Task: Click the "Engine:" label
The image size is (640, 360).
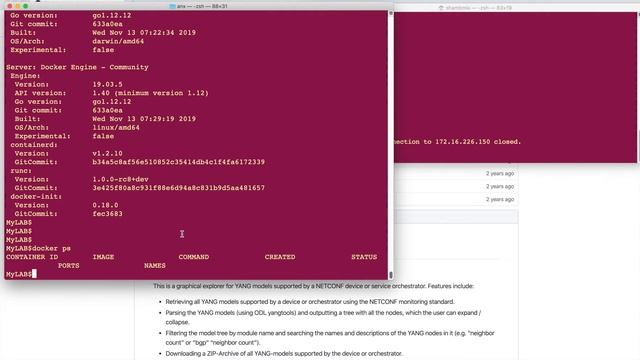Action: pos(25,76)
